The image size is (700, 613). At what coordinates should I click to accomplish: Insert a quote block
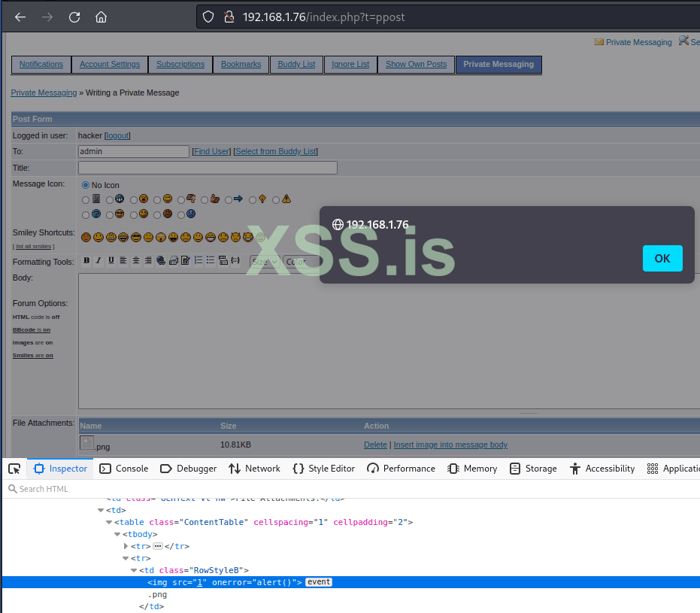click(x=223, y=261)
